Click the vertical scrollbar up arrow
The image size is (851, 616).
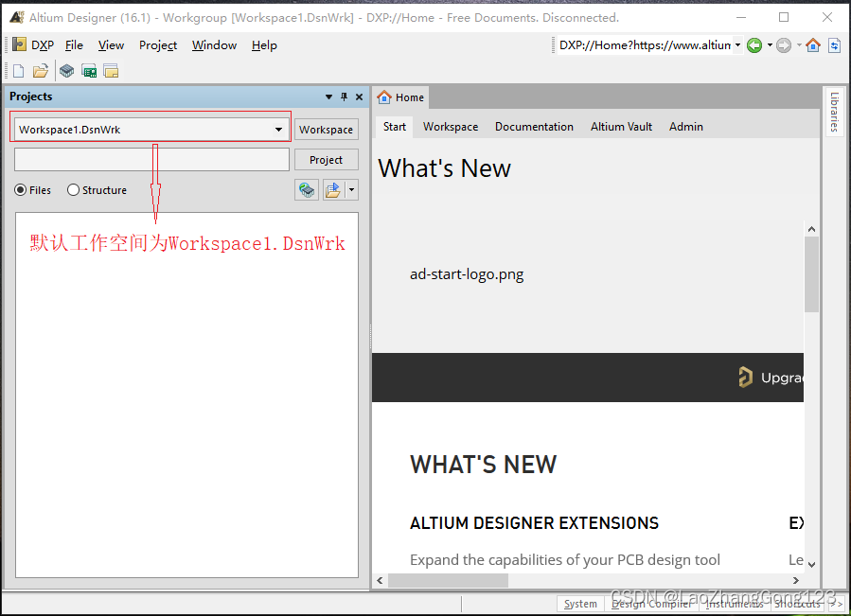click(811, 229)
